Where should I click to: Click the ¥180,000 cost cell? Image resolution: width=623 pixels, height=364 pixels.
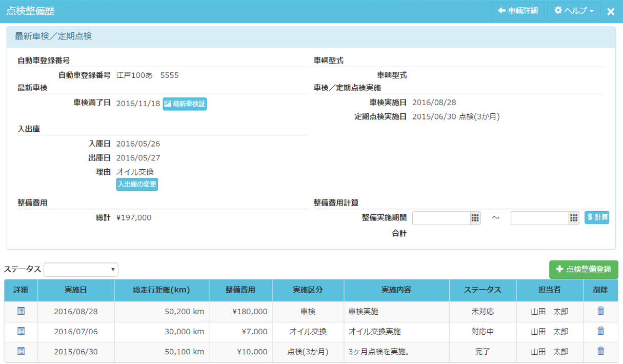click(240, 311)
